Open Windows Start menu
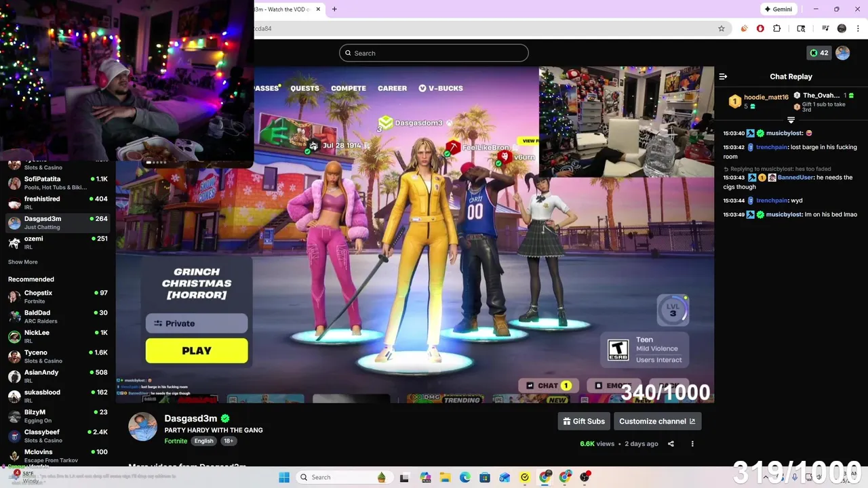 point(284,477)
